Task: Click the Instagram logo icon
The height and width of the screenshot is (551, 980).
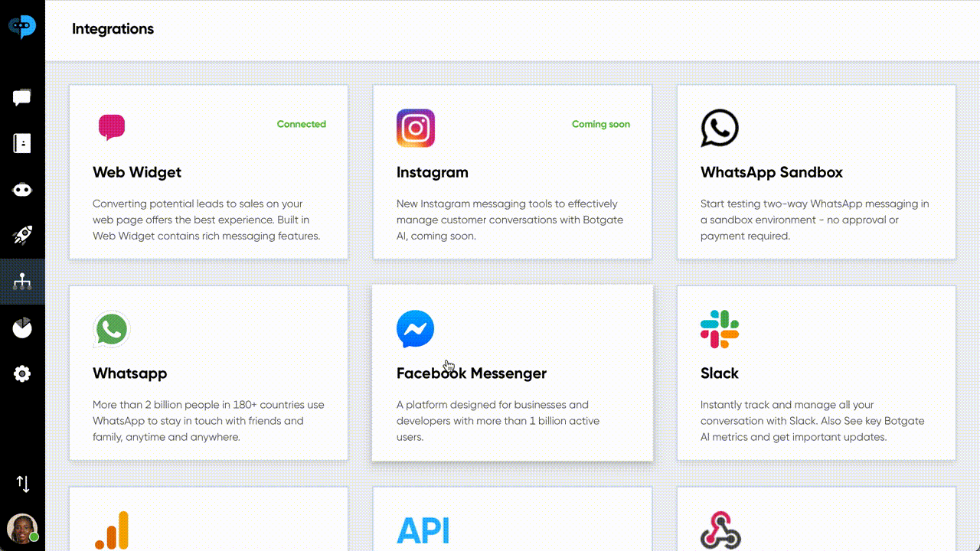Action: pos(416,128)
